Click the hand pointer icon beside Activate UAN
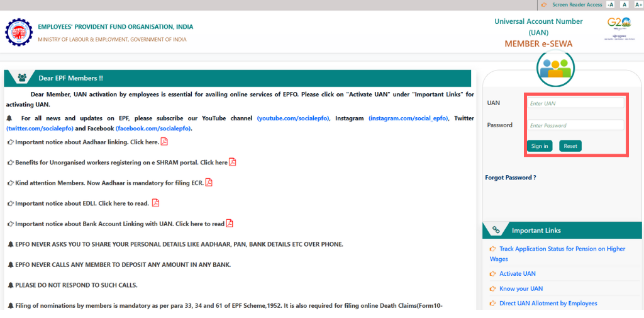 click(x=493, y=273)
